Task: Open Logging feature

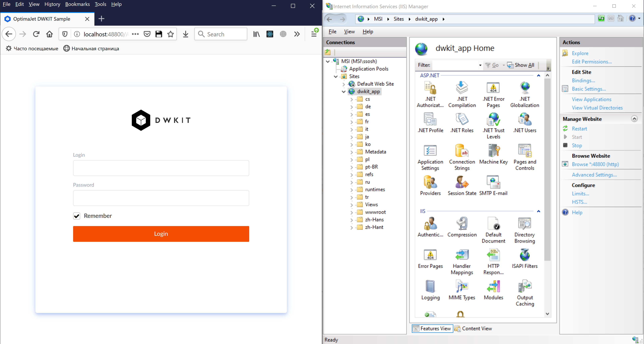Action: [430, 290]
